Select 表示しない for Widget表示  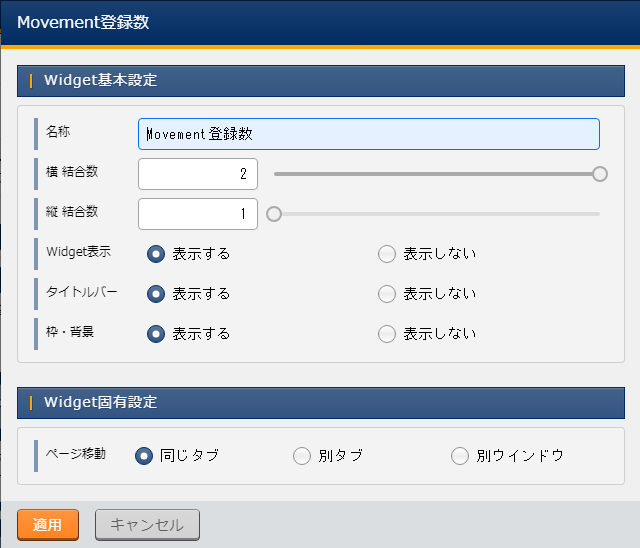click(387, 254)
